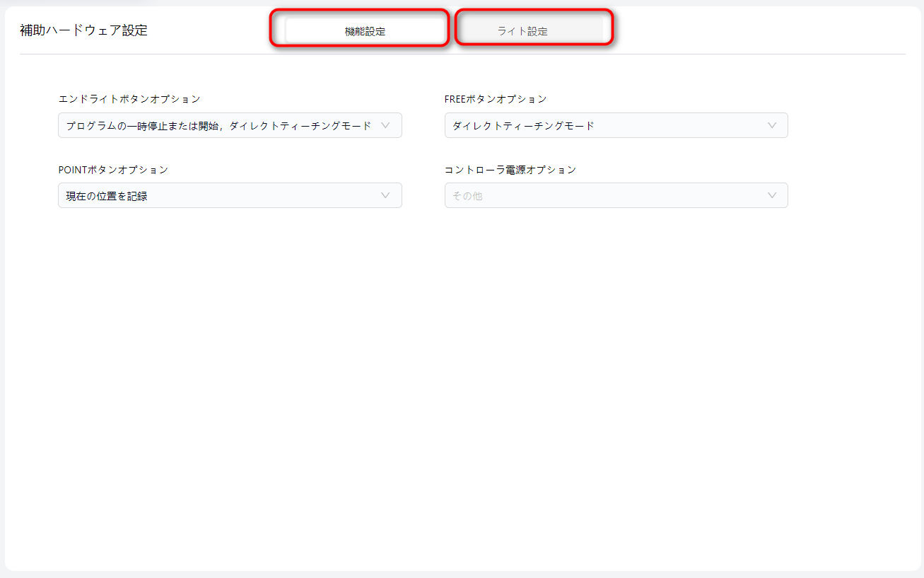Switch to the 機能設定 tab

pos(365,31)
